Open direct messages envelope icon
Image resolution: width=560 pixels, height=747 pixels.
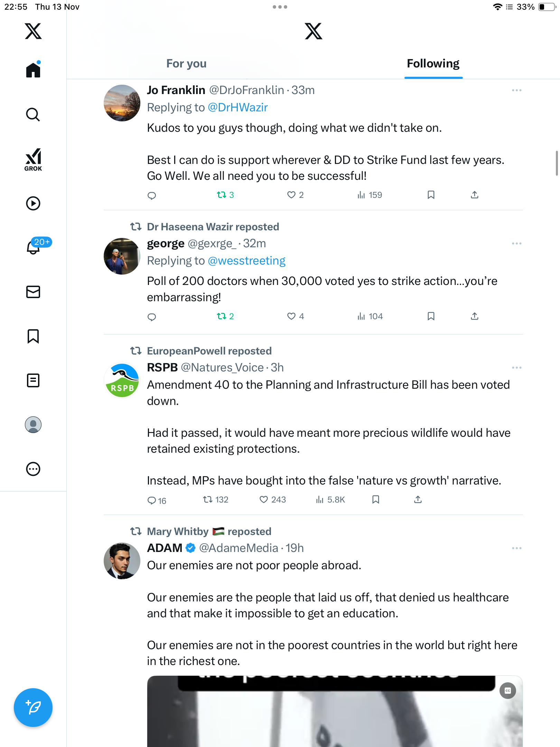(x=33, y=292)
